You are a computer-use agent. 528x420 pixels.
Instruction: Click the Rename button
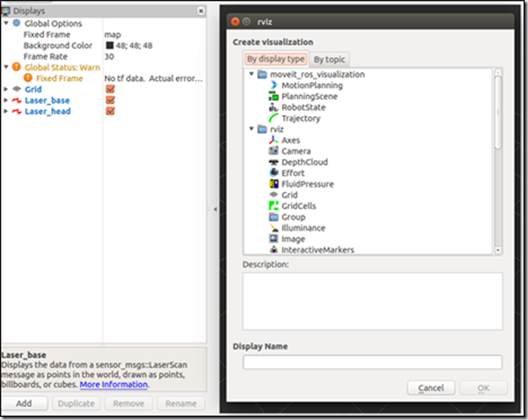pos(181,403)
